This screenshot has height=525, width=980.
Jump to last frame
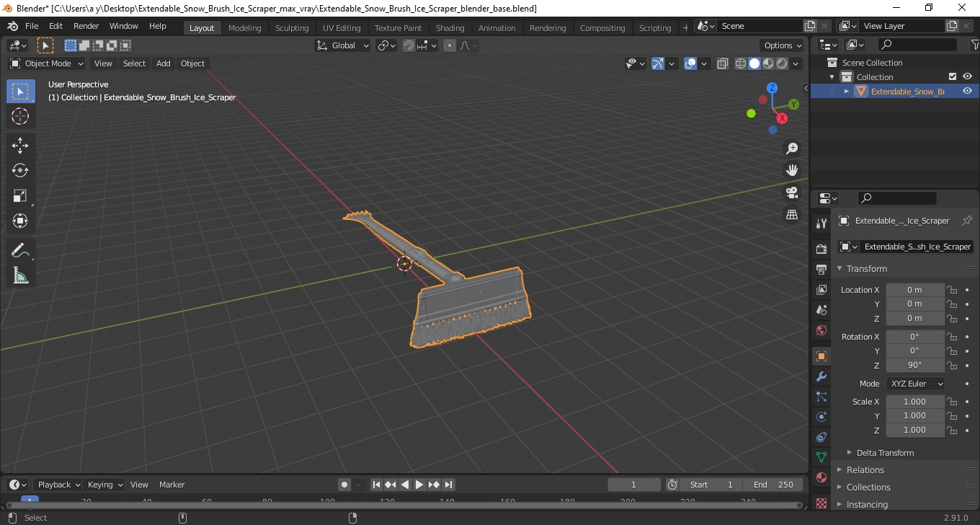tap(448, 485)
